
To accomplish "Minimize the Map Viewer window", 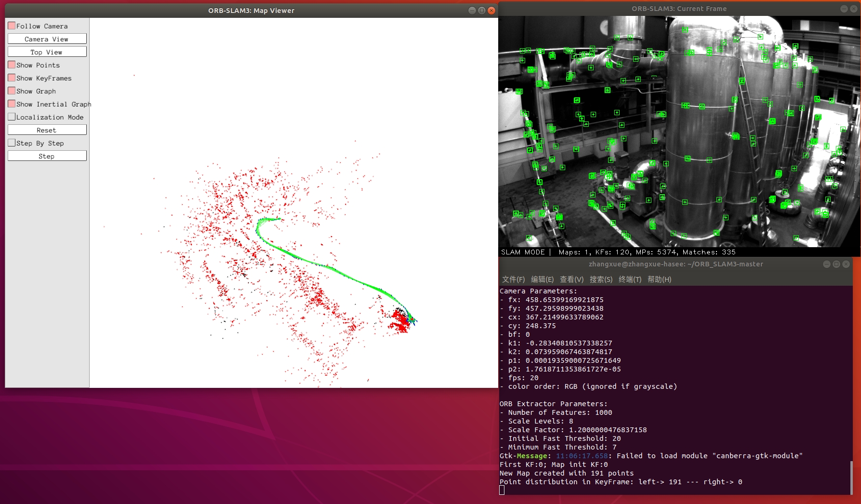I will (472, 11).
